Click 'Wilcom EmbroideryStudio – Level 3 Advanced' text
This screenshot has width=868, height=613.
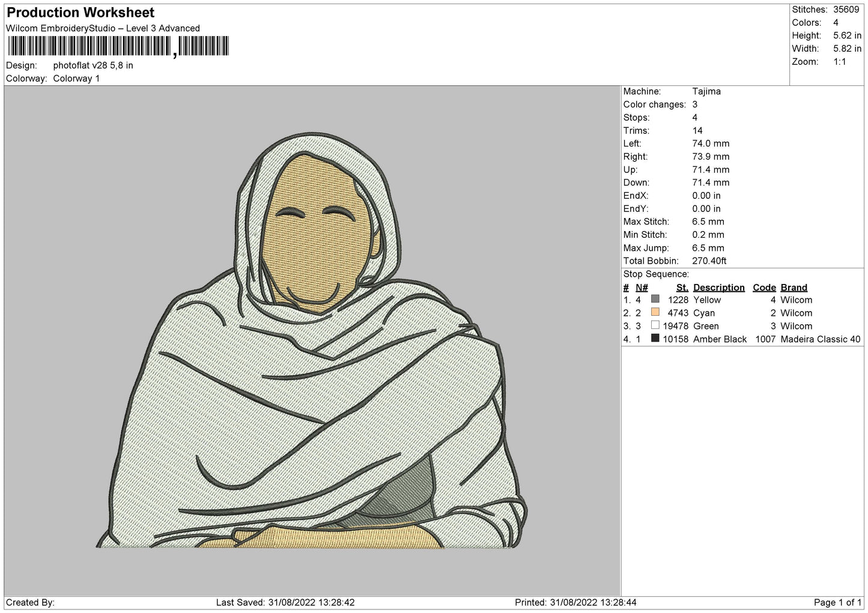click(103, 28)
